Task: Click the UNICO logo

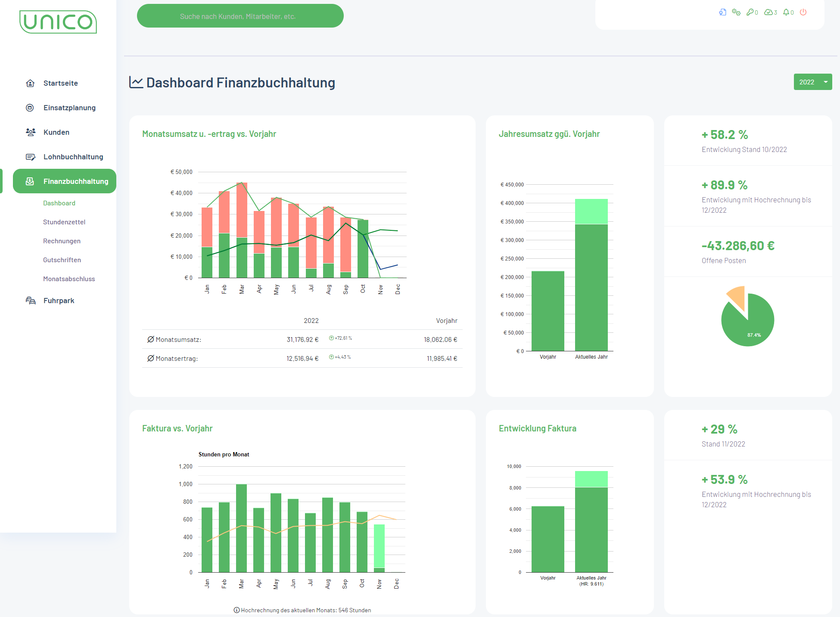Action: point(58,22)
